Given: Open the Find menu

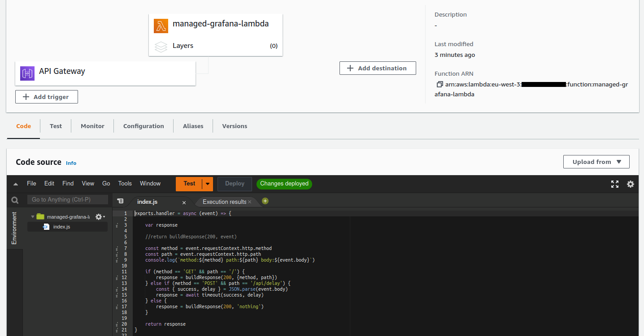Looking at the screenshot, I should 68,184.
